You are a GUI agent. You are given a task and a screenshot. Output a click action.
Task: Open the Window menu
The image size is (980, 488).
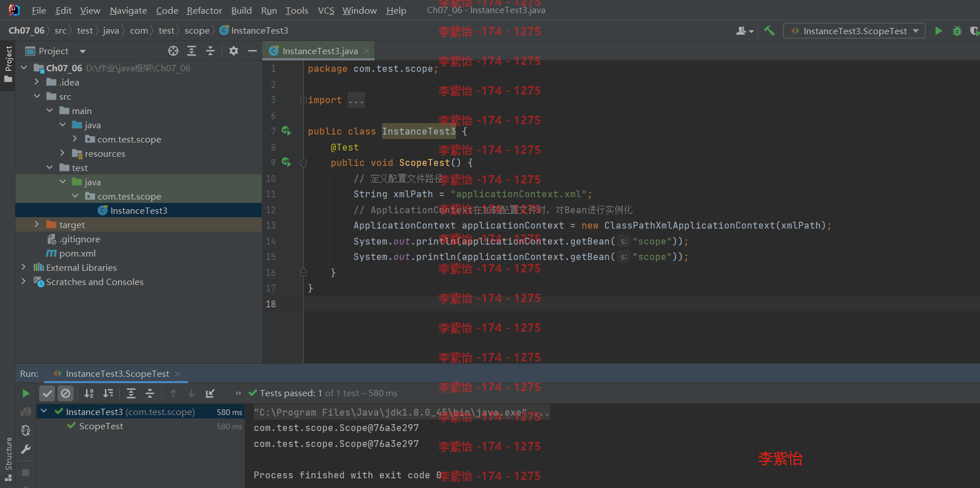tap(359, 10)
